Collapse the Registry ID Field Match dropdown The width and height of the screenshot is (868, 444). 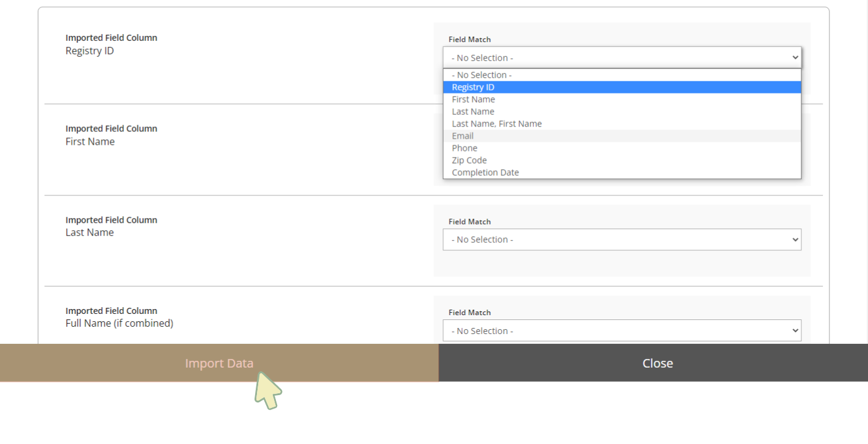[621, 58]
